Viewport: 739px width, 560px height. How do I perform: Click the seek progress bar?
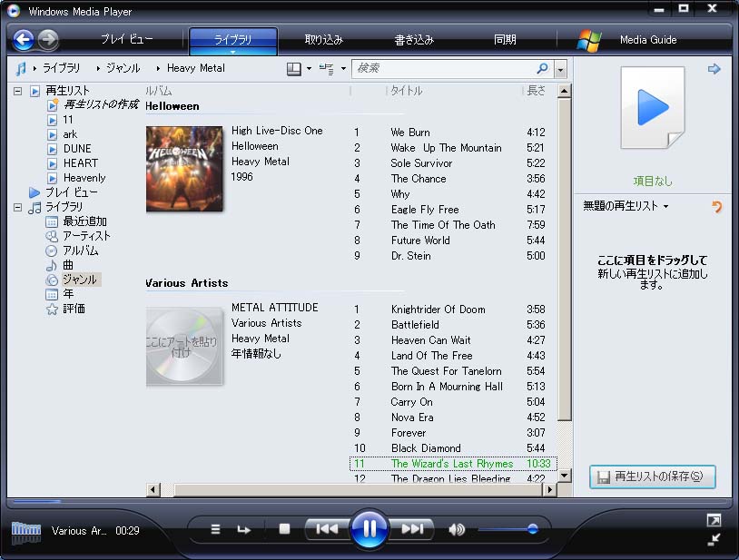[x=369, y=502]
